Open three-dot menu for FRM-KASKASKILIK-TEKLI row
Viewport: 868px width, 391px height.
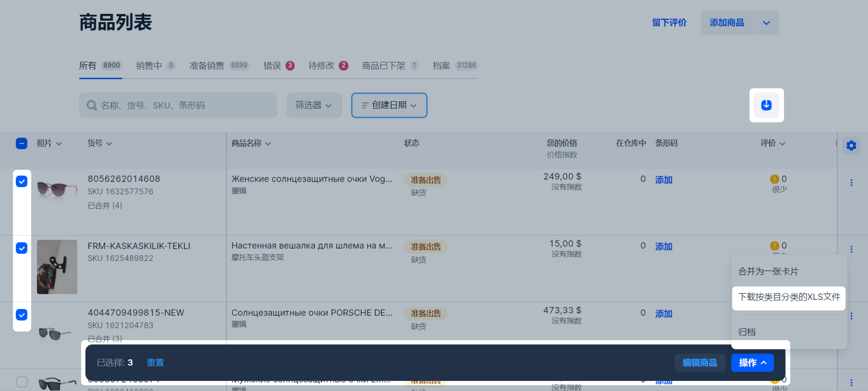tap(851, 249)
